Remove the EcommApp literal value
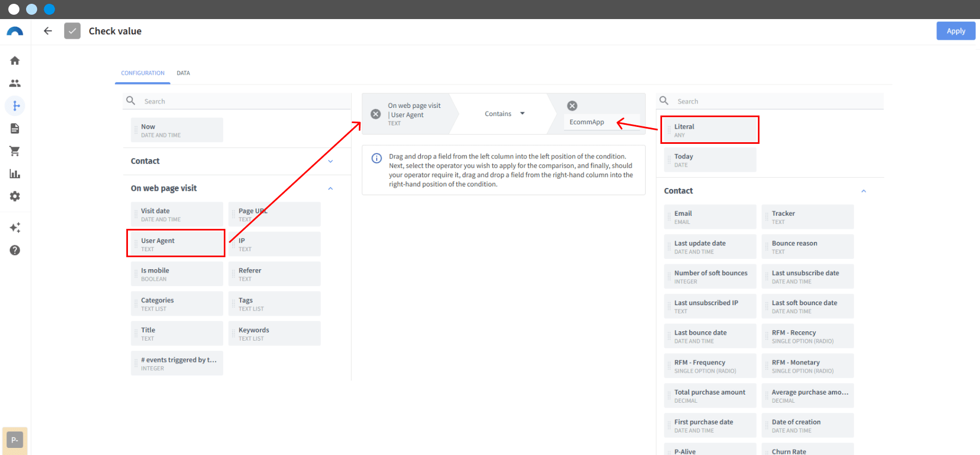The image size is (980, 455). click(572, 106)
